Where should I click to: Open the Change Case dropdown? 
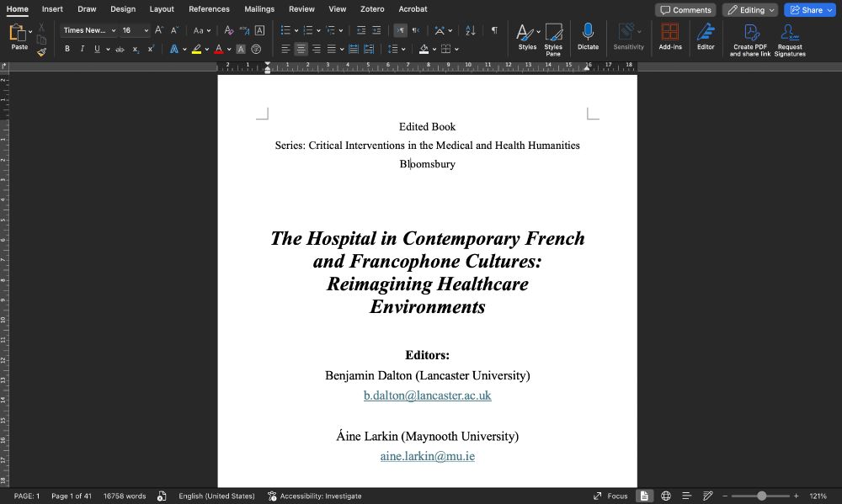(202, 30)
